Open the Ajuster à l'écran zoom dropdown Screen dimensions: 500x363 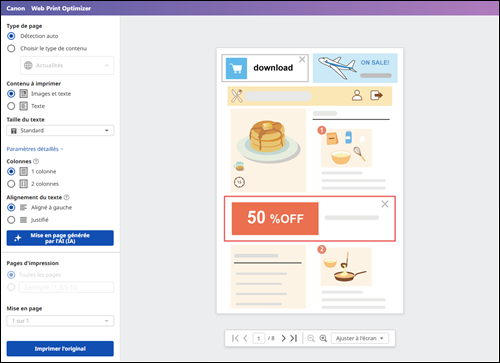click(360, 338)
